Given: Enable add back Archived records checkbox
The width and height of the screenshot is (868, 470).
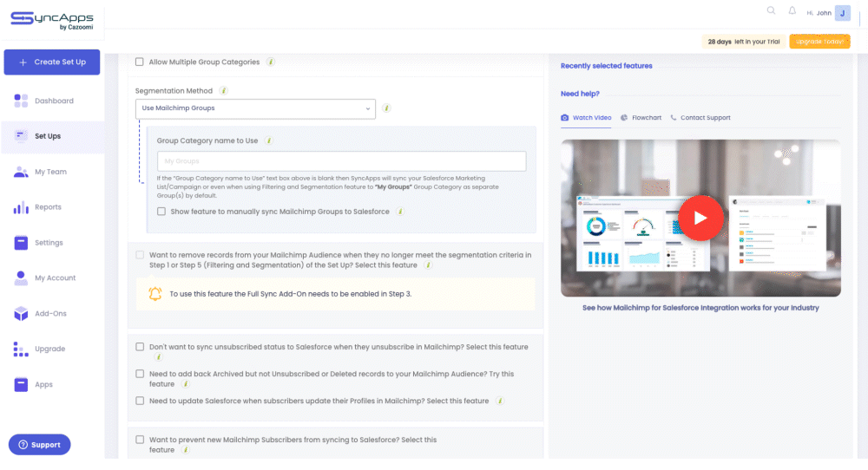Looking at the screenshot, I should point(140,375).
